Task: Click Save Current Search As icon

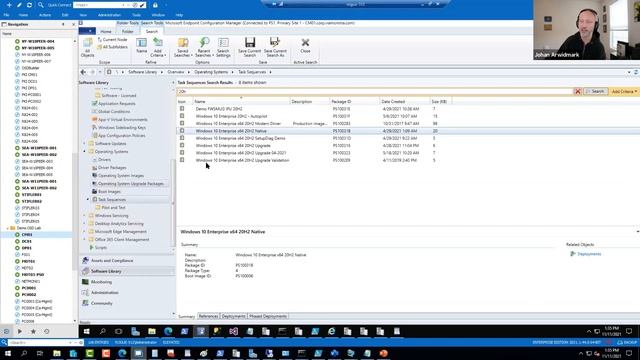Action: click(x=275, y=48)
